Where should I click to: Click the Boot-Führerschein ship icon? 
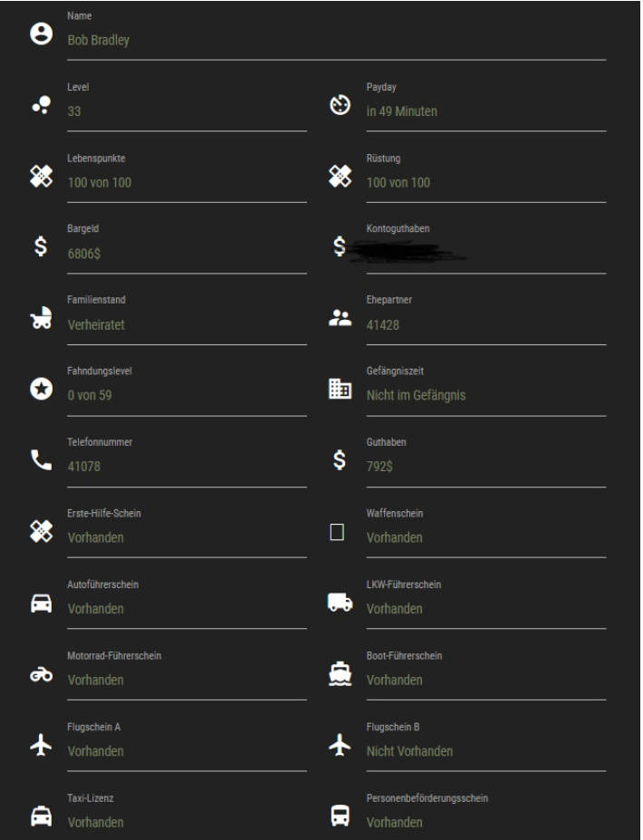pos(340,674)
